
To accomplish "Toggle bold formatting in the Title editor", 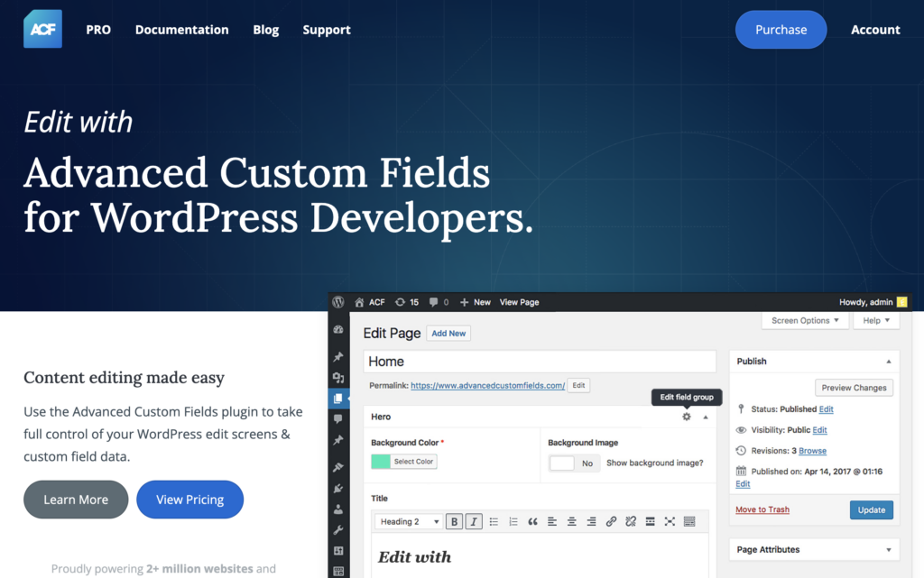I will click(x=454, y=521).
